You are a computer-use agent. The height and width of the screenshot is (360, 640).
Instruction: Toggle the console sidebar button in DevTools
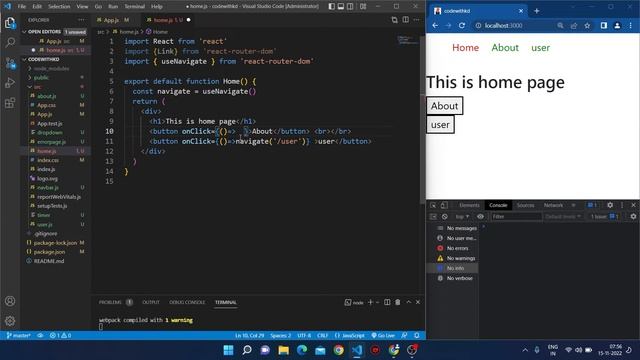point(433,217)
